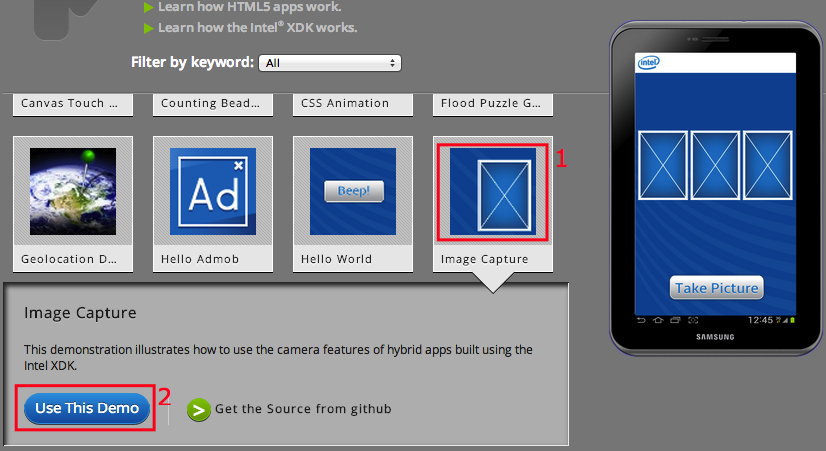Tap the recent apps icon on tablet

click(675, 320)
